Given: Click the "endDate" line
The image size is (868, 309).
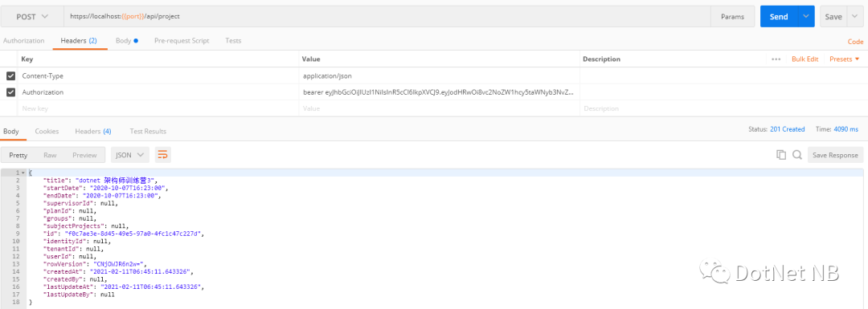Looking at the screenshot, I should coord(102,196).
